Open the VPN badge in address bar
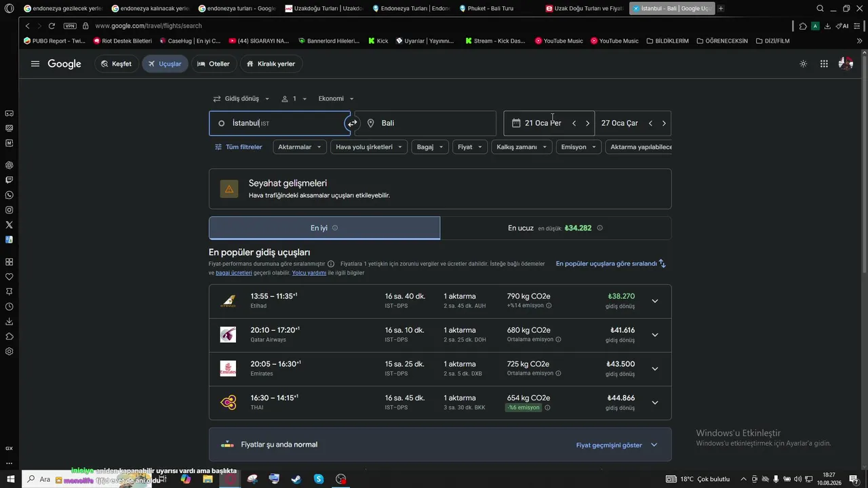The width and height of the screenshot is (868, 488). tap(70, 26)
